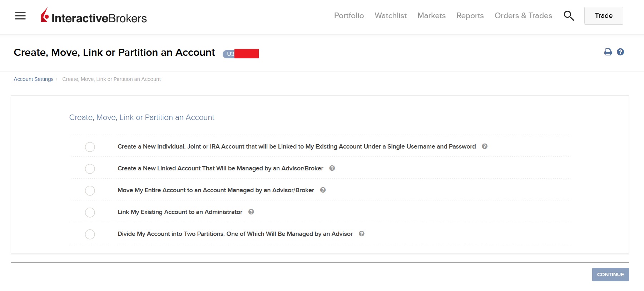Image resolution: width=644 pixels, height=291 pixels.
Task: Show help for New Linked Account managed by Advisor
Action: point(332,168)
